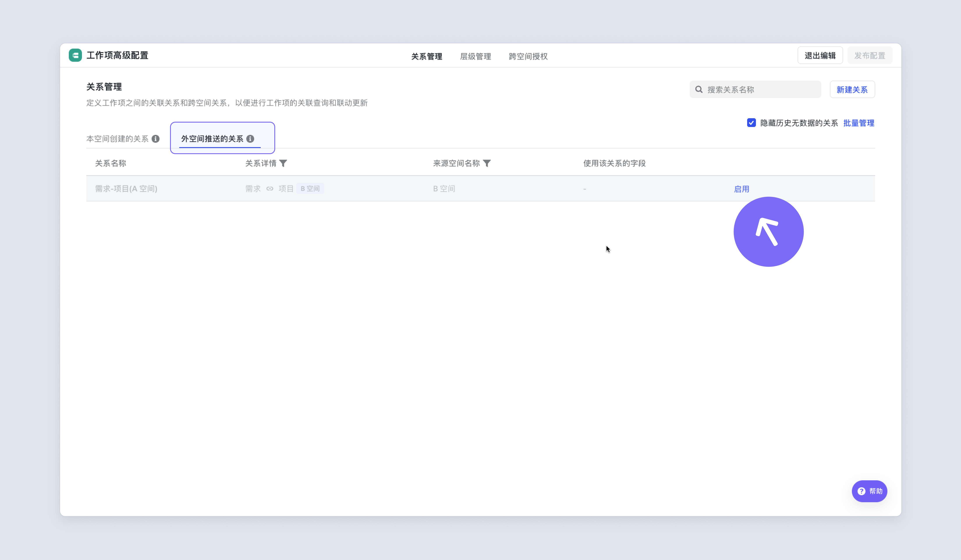Click 项目 in the relation details cell
961x560 pixels.
(286, 188)
